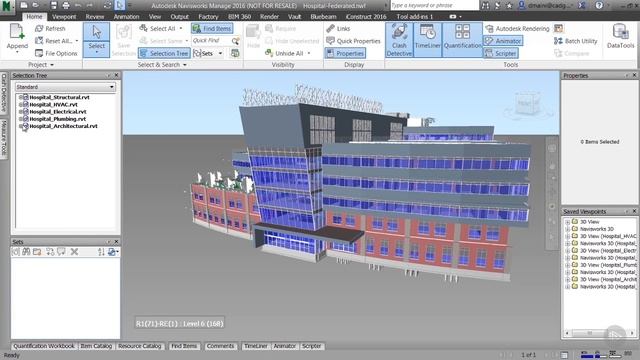The height and width of the screenshot is (360, 640).
Task: Toggle the Find Items window button
Action: (212, 29)
